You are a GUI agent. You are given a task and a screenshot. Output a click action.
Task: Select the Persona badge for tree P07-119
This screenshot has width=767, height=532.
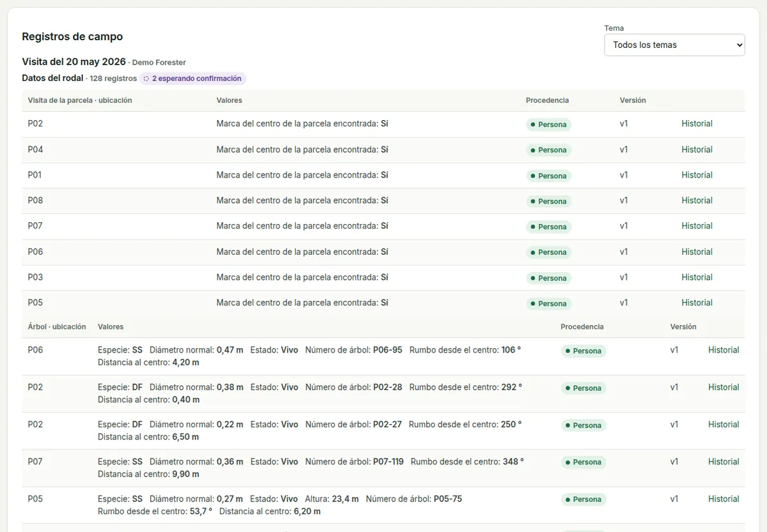(x=584, y=462)
